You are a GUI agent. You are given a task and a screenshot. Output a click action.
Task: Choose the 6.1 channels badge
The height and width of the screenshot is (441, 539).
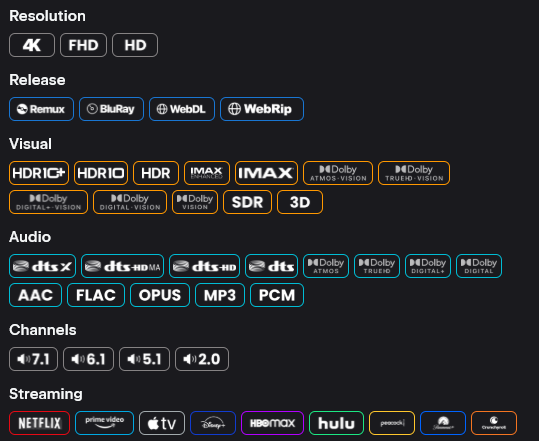pyautogui.click(x=88, y=359)
